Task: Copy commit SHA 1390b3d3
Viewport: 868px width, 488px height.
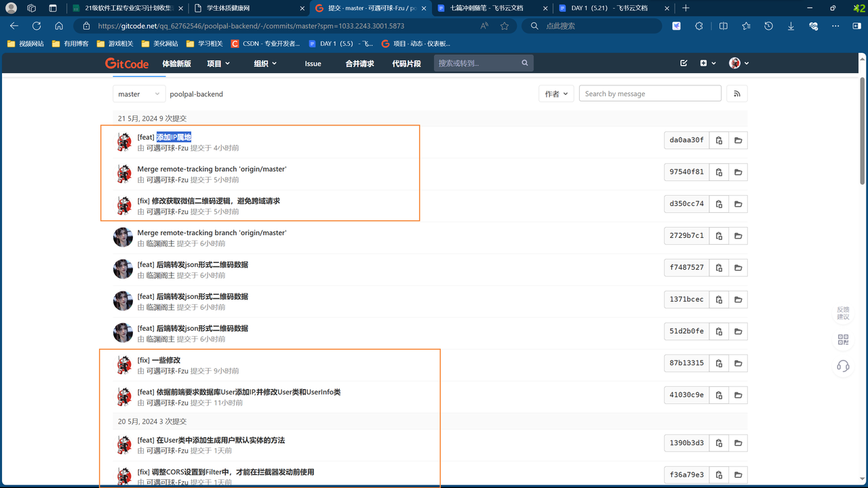Action: click(719, 443)
